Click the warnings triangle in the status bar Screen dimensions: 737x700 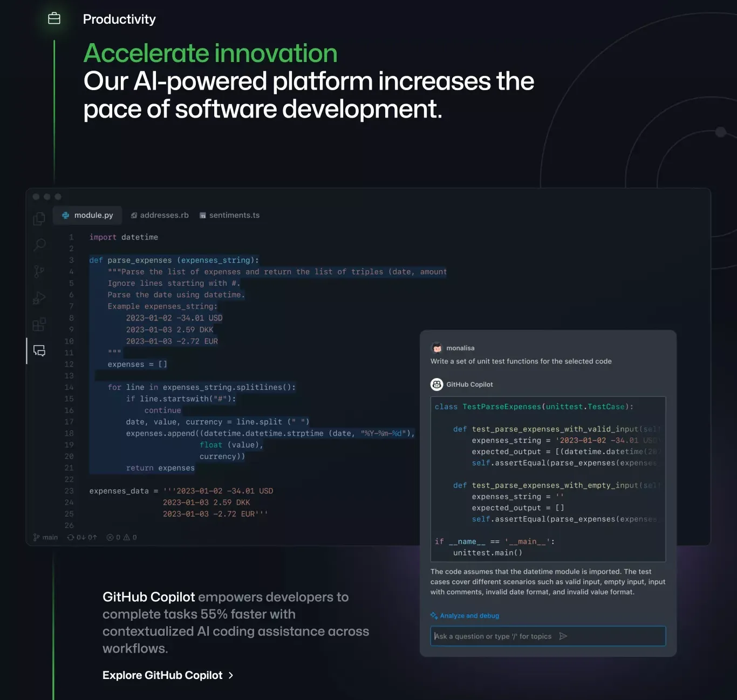point(127,537)
